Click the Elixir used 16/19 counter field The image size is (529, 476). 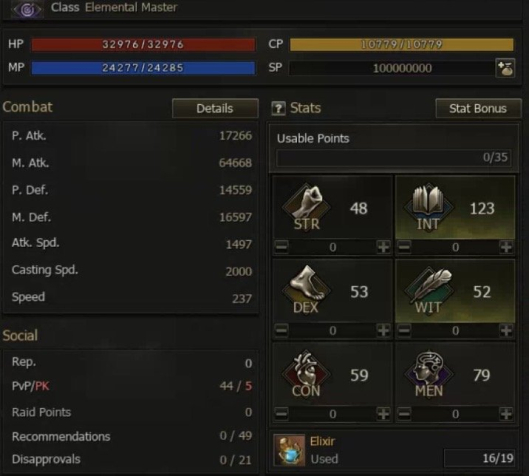tap(479, 458)
